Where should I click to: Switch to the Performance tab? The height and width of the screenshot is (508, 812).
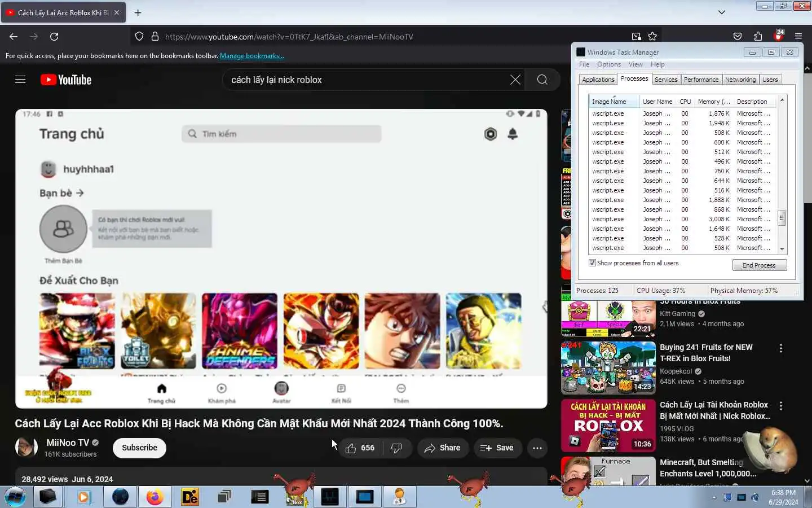pyautogui.click(x=701, y=80)
